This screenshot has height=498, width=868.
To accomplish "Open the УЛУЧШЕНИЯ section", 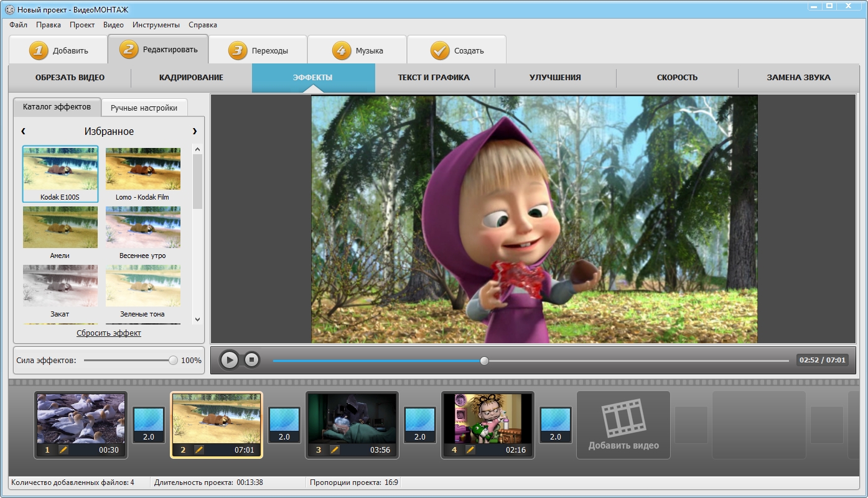I will click(555, 78).
